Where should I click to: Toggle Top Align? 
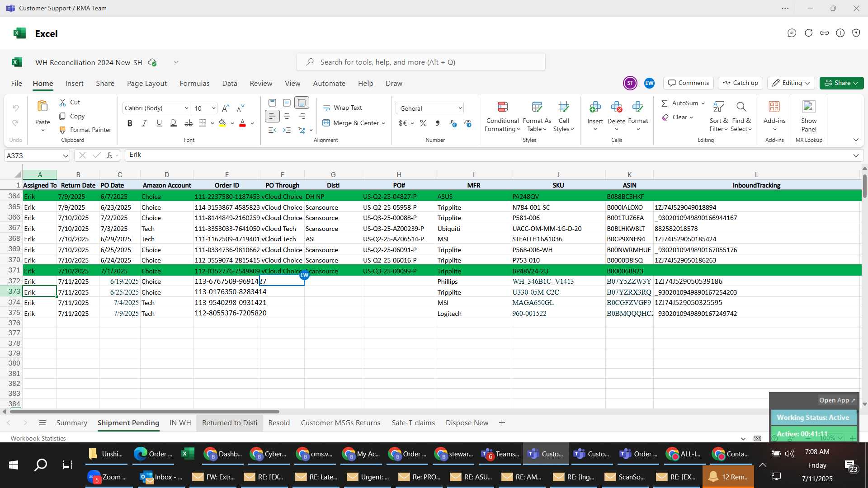point(272,103)
